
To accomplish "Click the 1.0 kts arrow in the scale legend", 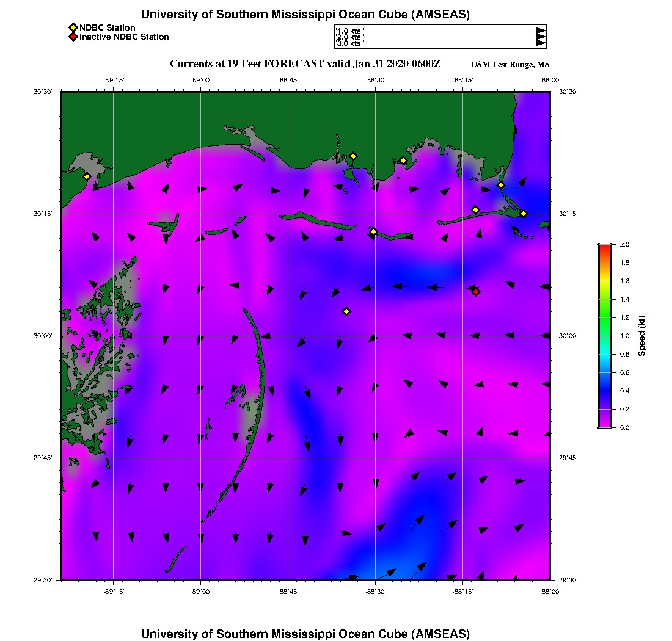I will (514, 30).
